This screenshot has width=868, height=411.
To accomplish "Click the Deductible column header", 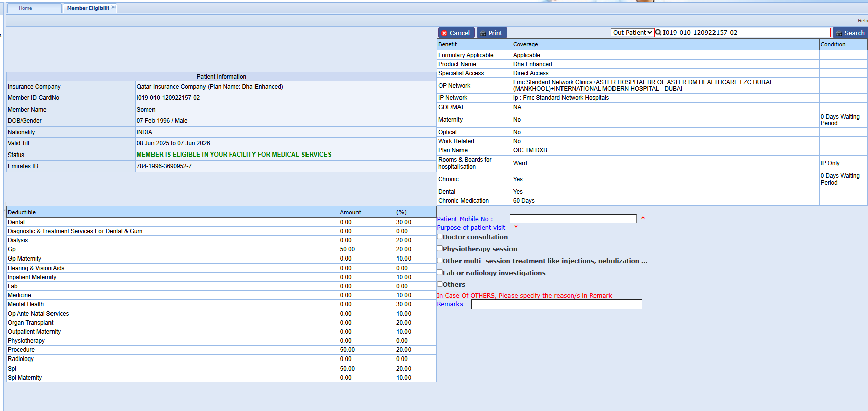I will point(22,212).
